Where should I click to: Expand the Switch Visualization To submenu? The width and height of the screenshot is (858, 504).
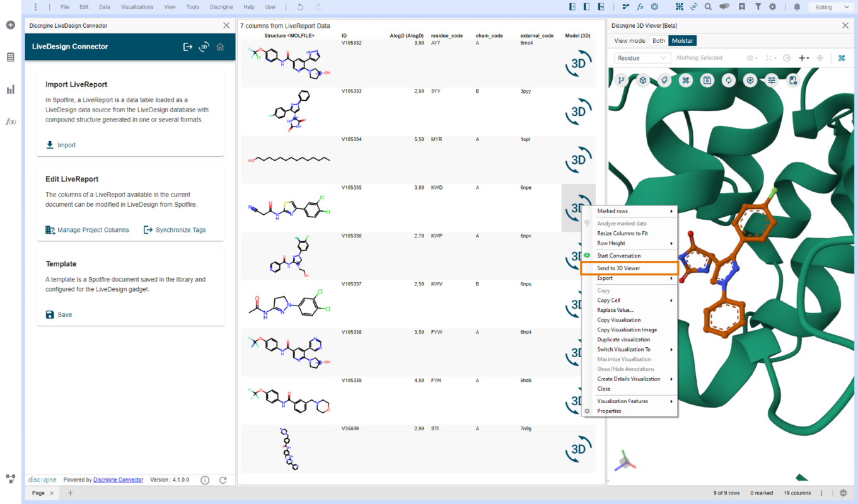click(629, 350)
